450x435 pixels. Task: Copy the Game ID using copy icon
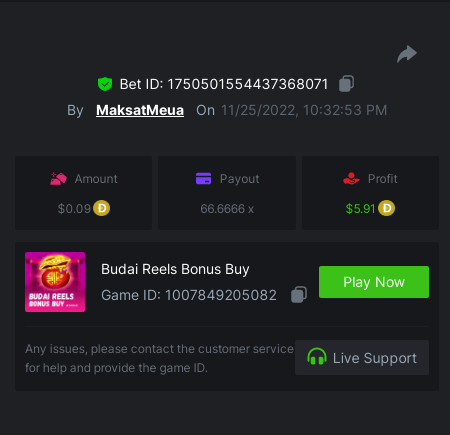[299, 295]
